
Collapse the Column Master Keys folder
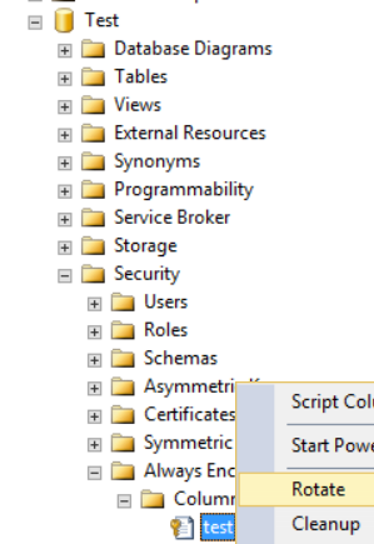click(124, 501)
